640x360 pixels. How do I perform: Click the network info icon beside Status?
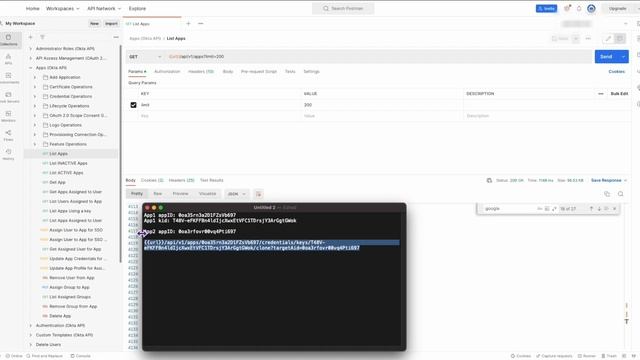pos(489,180)
